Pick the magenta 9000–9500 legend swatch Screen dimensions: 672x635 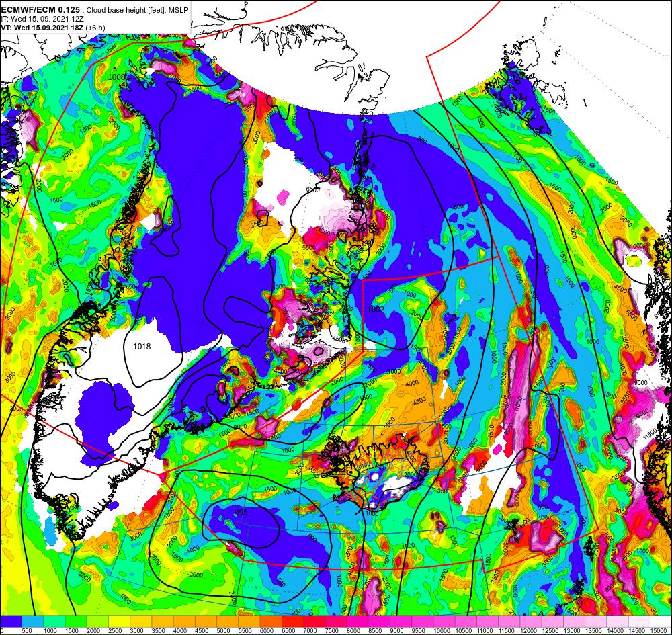(401, 620)
